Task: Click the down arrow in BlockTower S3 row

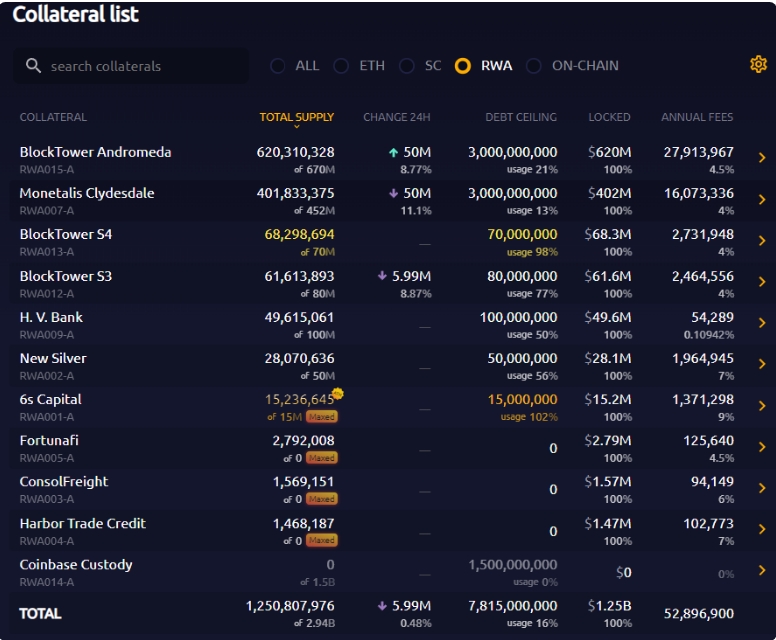Action: coord(382,276)
